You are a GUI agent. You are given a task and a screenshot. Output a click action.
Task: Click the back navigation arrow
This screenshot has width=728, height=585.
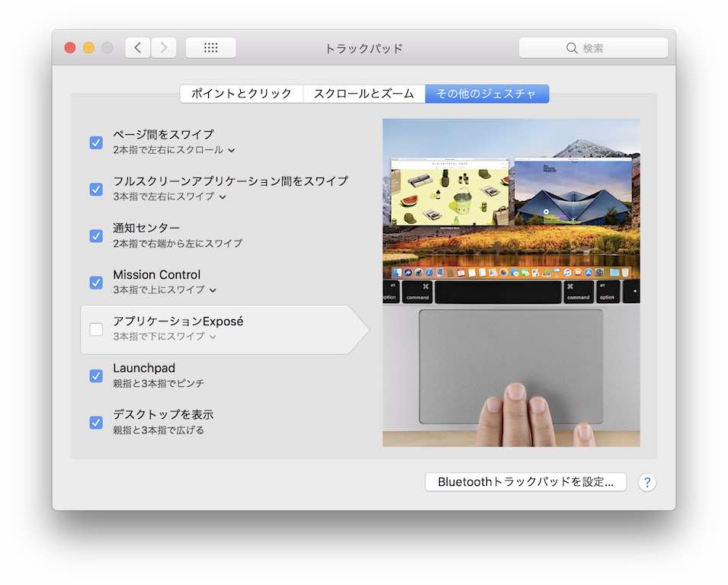137,46
